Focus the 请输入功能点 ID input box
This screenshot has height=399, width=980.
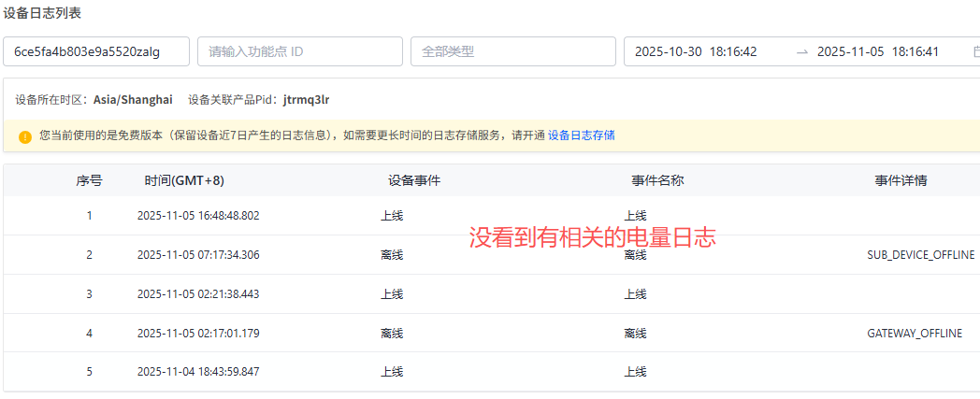(x=299, y=52)
